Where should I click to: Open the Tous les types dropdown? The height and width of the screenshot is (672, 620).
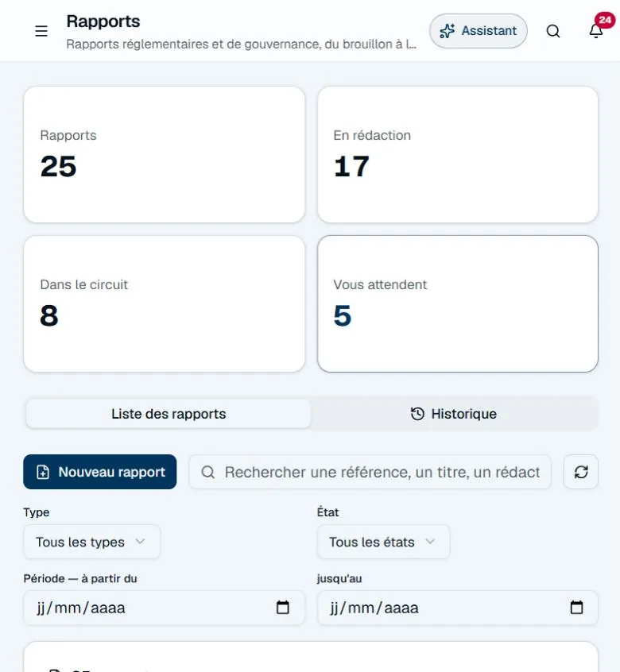(91, 542)
